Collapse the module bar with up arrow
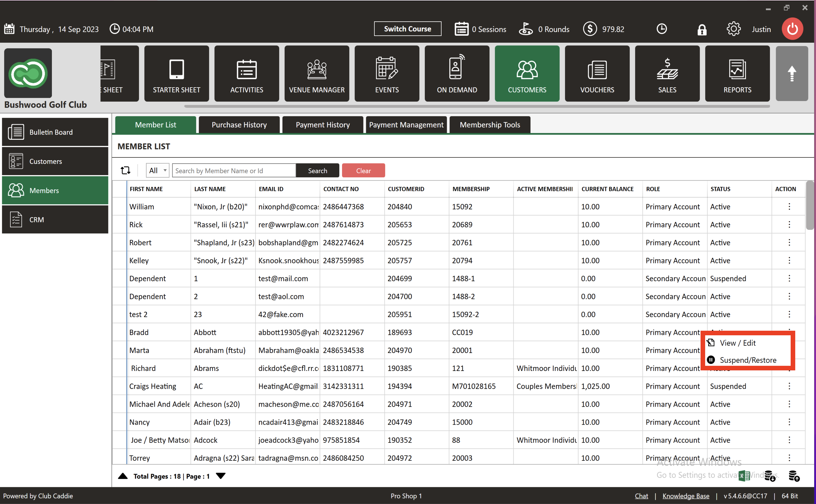Screen dimensions: 816x504 coord(791,74)
